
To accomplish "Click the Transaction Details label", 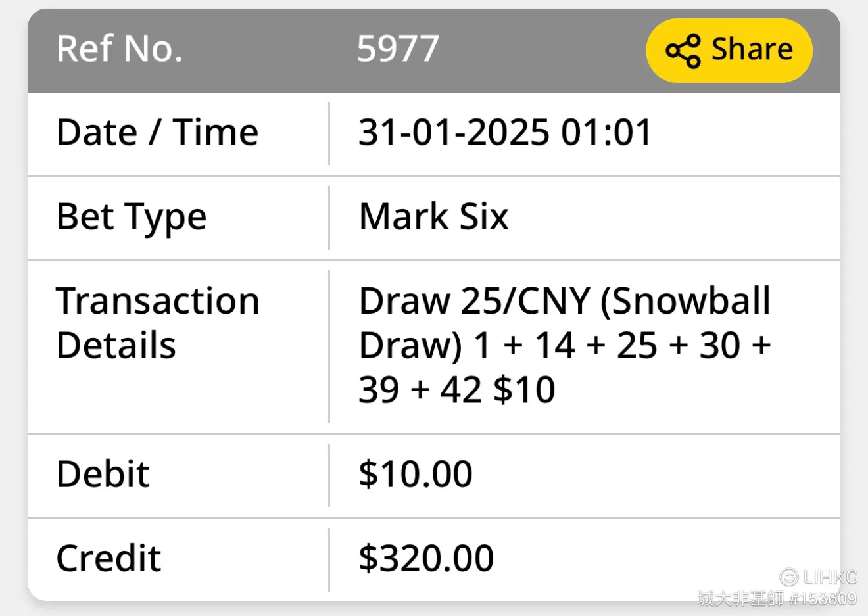I will click(158, 323).
